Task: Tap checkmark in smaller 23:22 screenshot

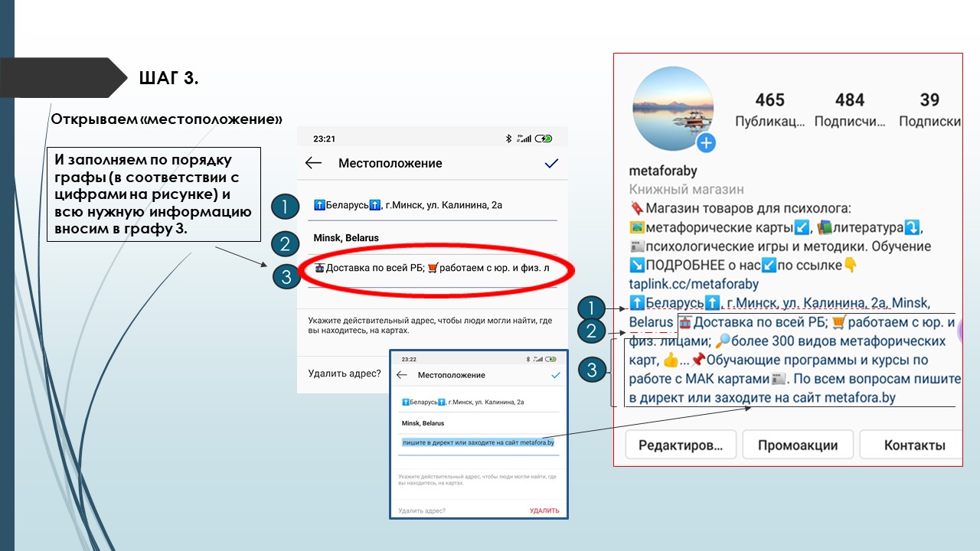Action: coord(555,375)
